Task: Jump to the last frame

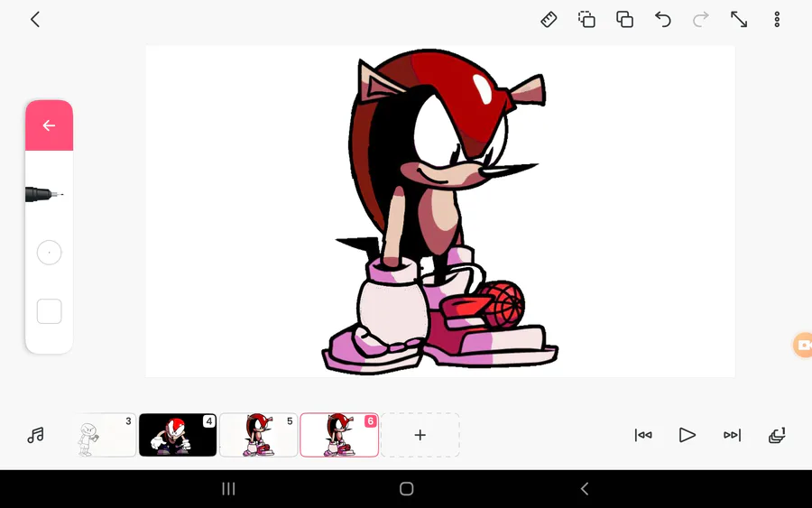Action: coord(732,435)
